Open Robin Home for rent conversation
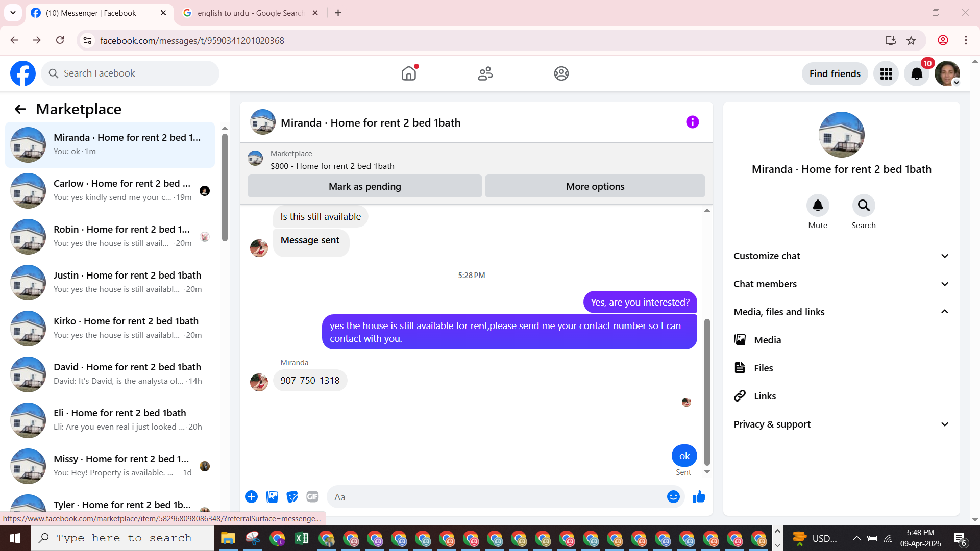Screen dimensions: 980x551 click(x=110, y=236)
